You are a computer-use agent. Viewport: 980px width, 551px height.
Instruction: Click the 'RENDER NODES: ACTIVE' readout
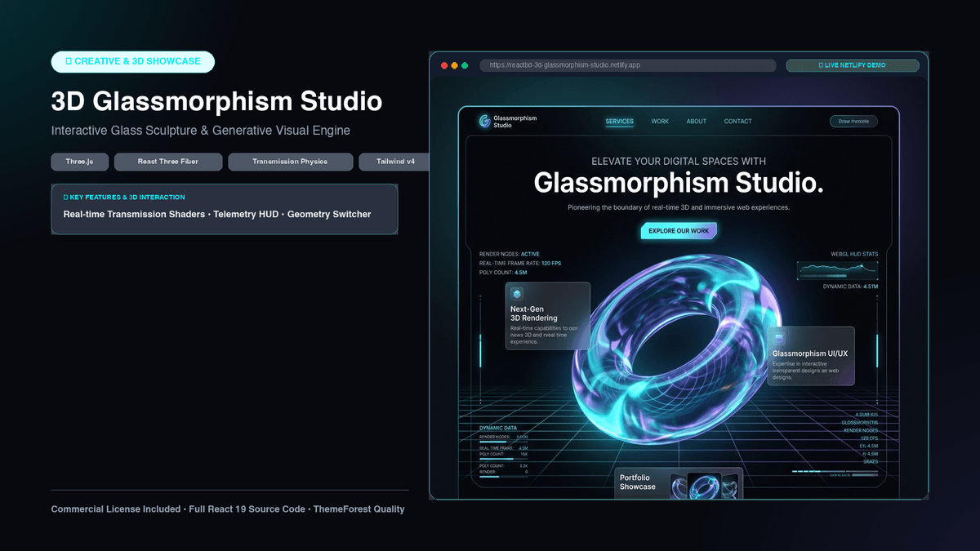[510, 254]
